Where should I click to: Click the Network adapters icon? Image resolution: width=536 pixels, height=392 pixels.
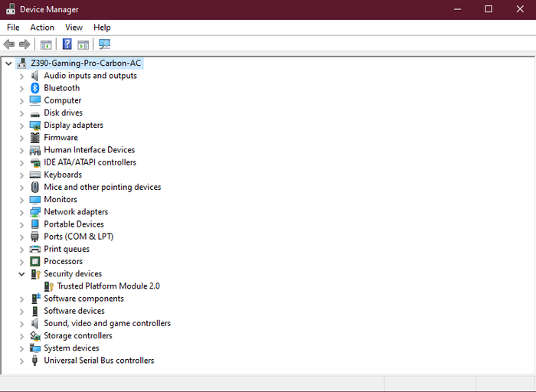35,212
